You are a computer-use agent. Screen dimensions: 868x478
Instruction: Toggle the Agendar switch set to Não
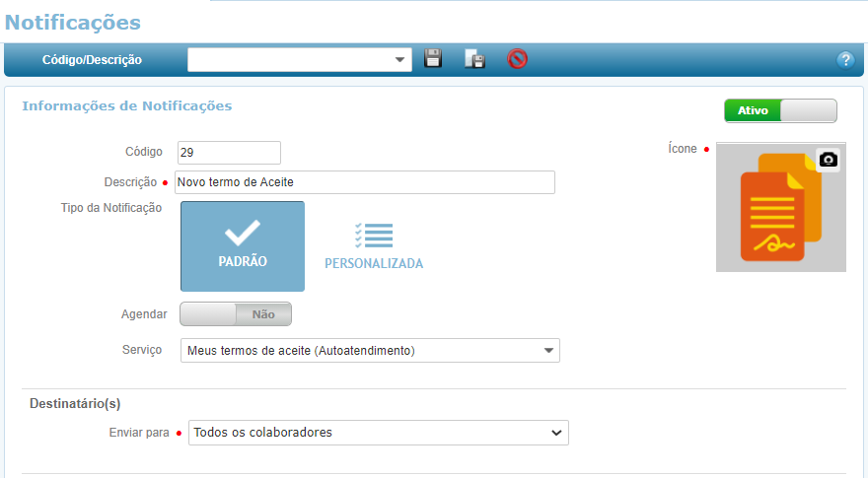pos(236,314)
